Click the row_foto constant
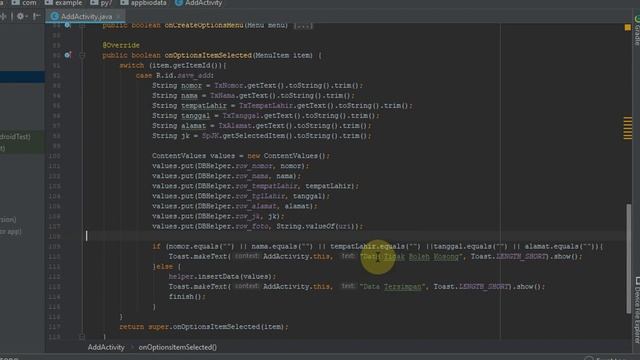The image size is (640, 360). point(251,226)
